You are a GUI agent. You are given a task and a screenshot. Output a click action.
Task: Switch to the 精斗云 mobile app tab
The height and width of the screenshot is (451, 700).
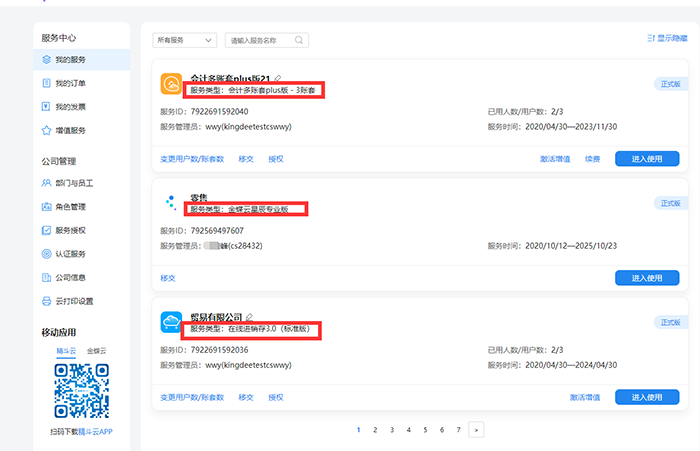[x=66, y=351]
